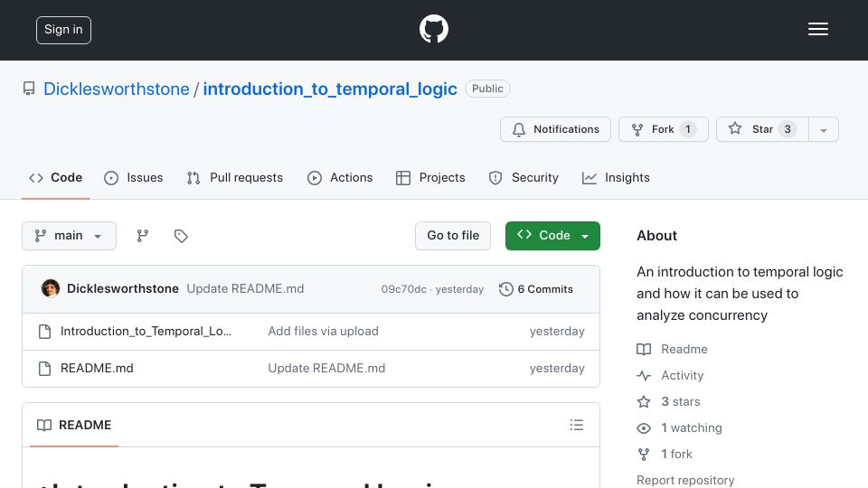Image resolution: width=868 pixels, height=488 pixels.
Task: Open the Pull requests tab
Action: (x=235, y=178)
